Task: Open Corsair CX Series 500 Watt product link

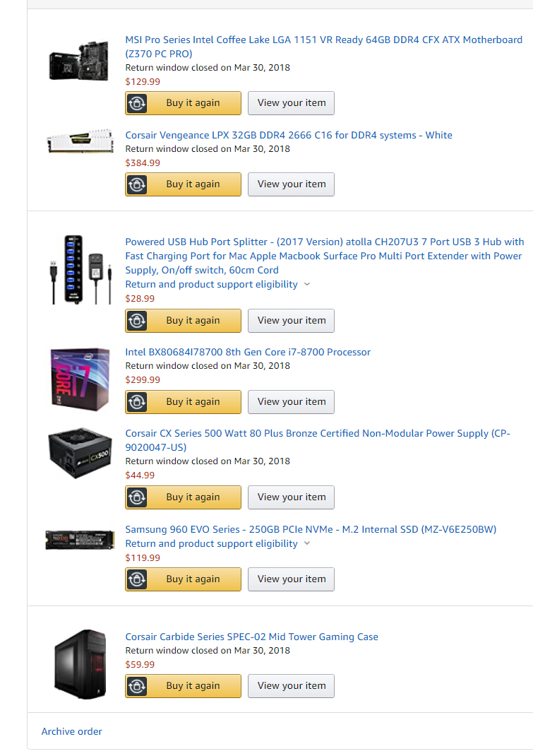Action: (318, 440)
